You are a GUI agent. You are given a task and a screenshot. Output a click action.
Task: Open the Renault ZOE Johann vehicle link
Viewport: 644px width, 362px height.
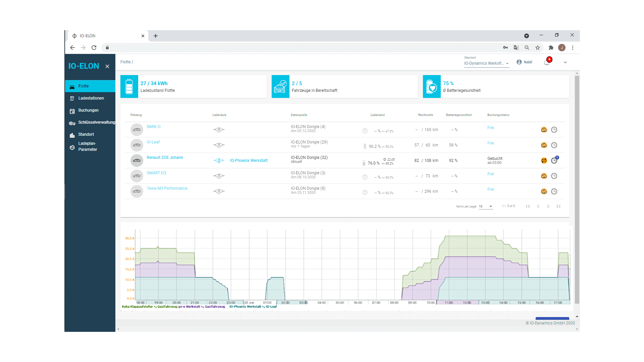pyautogui.click(x=165, y=158)
